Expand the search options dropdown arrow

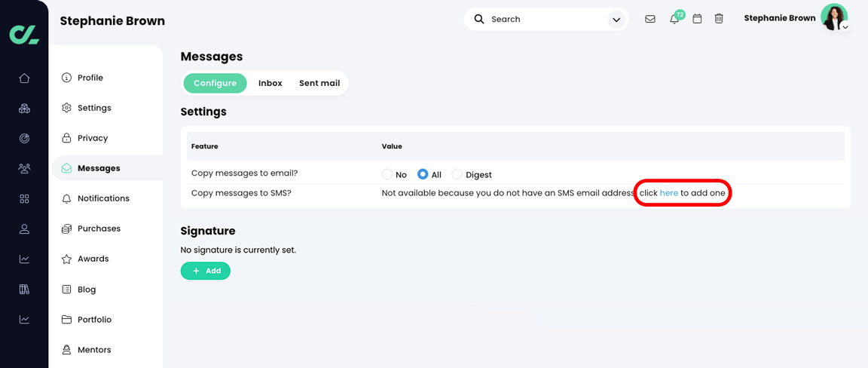(616, 20)
